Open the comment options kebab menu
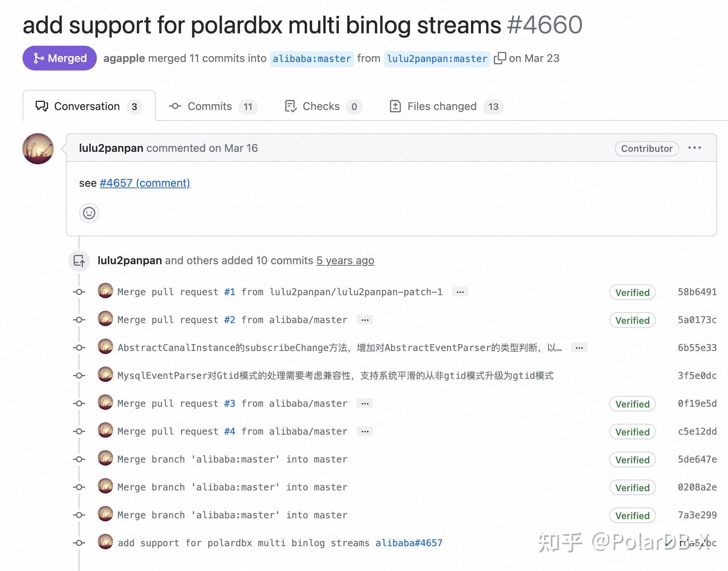The width and height of the screenshot is (728, 571). 695,148
